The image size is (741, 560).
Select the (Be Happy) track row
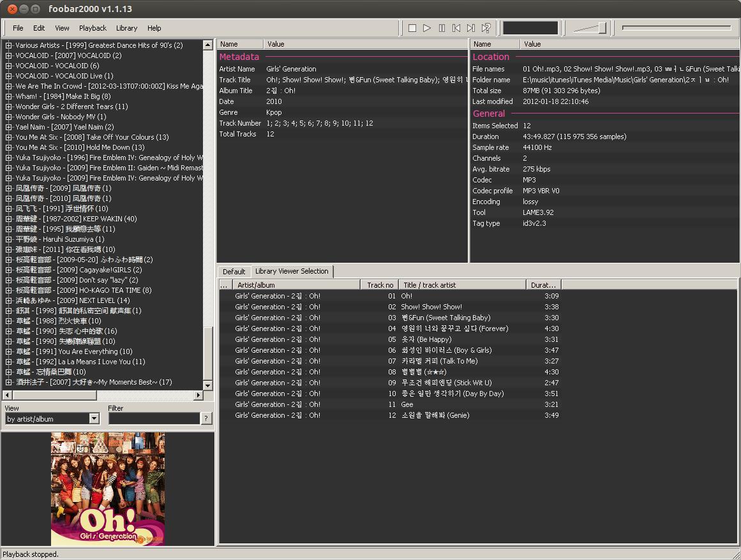coord(391,339)
